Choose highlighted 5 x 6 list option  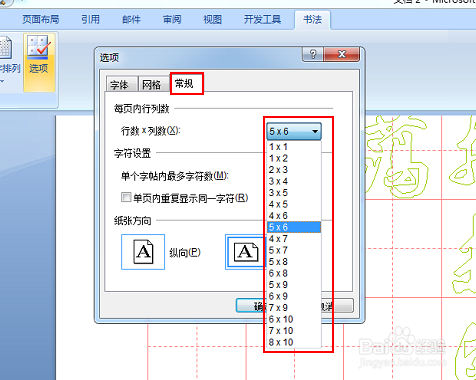pos(294,227)
